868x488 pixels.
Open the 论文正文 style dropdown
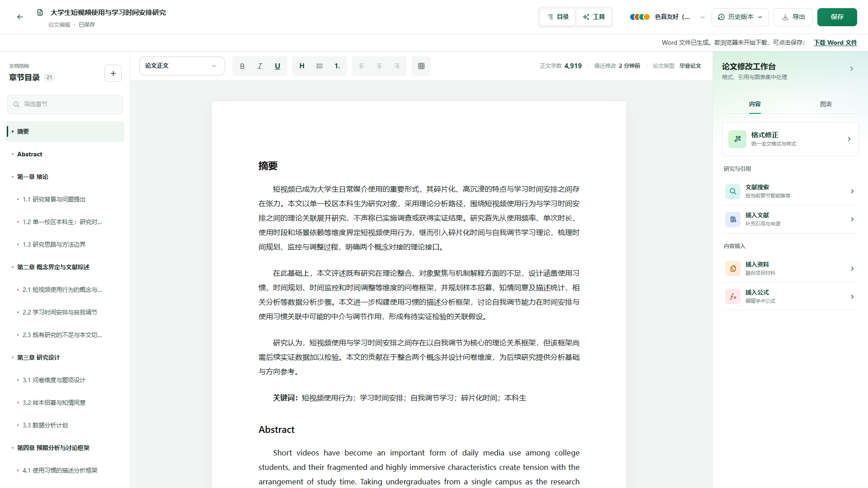coord(182,66)
